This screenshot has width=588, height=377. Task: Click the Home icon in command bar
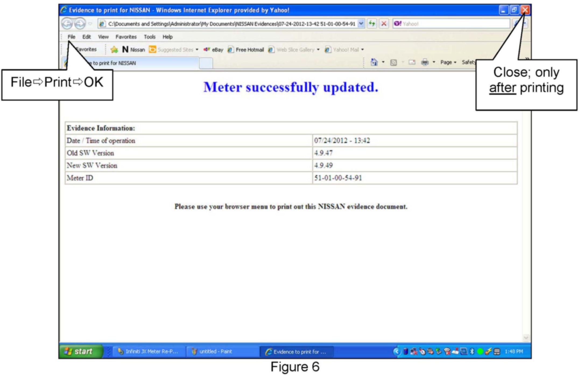pos(374,62)
